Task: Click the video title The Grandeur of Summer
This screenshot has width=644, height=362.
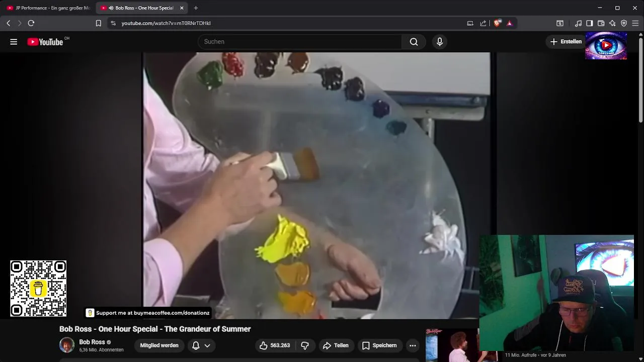Action: [155, 329]
